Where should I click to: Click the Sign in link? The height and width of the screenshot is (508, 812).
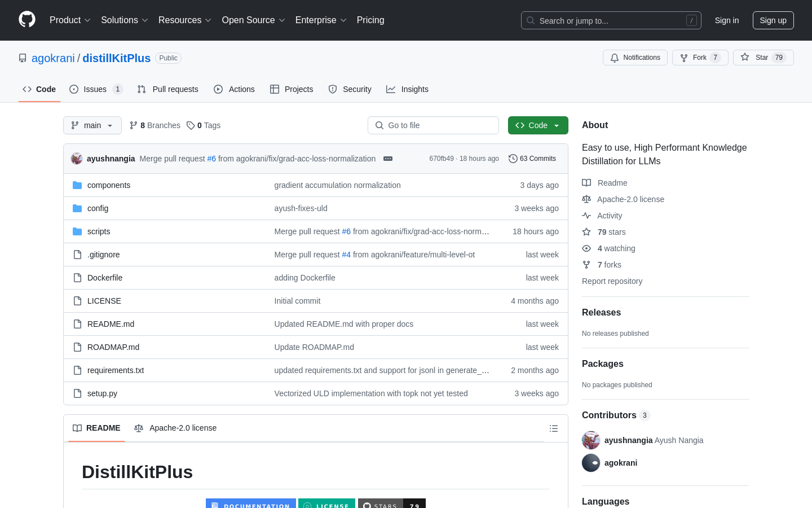click(x=726, y=20)
